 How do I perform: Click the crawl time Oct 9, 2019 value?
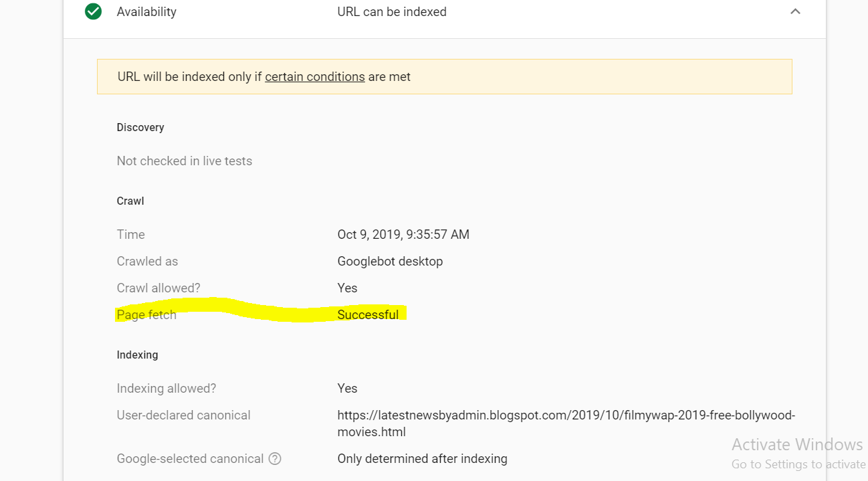click(403, 234)
